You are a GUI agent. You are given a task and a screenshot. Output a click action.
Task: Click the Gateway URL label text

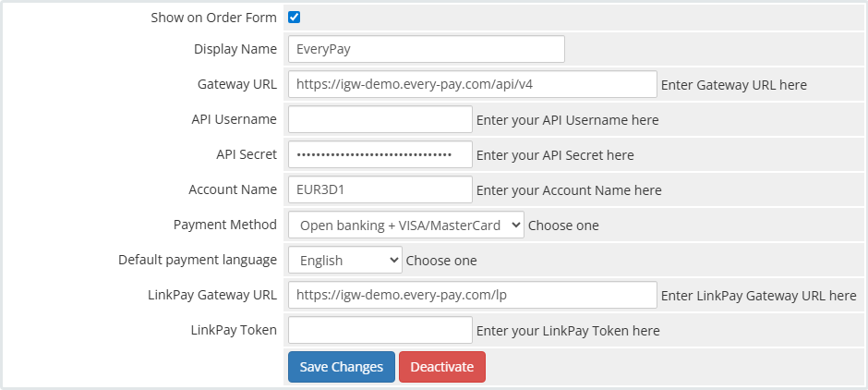point(236,84)
